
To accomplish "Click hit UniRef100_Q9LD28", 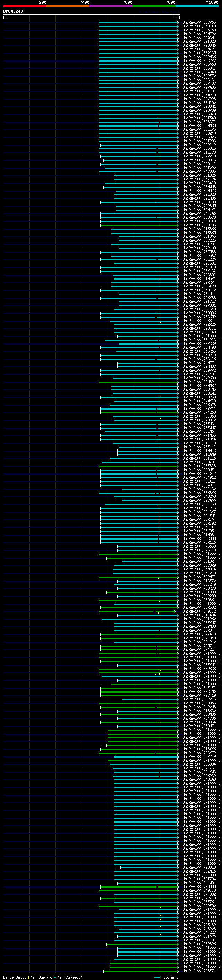I will pos(199,194).
